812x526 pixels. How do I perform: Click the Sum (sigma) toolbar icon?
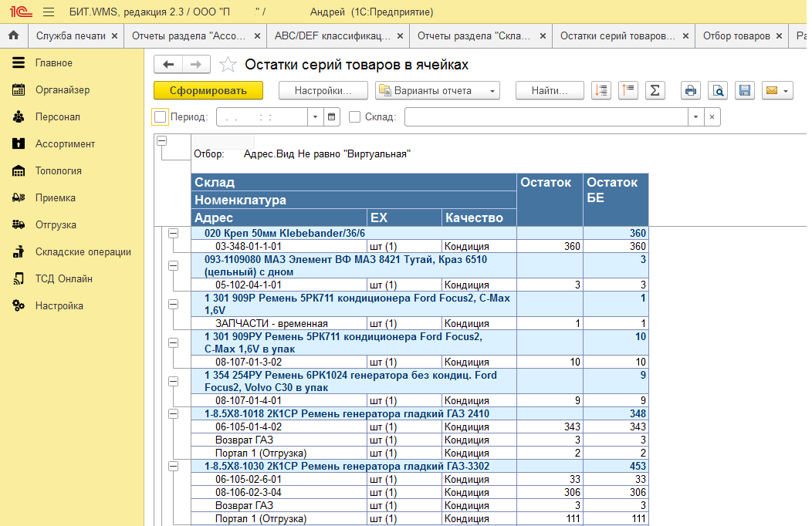tap(655, 91)
